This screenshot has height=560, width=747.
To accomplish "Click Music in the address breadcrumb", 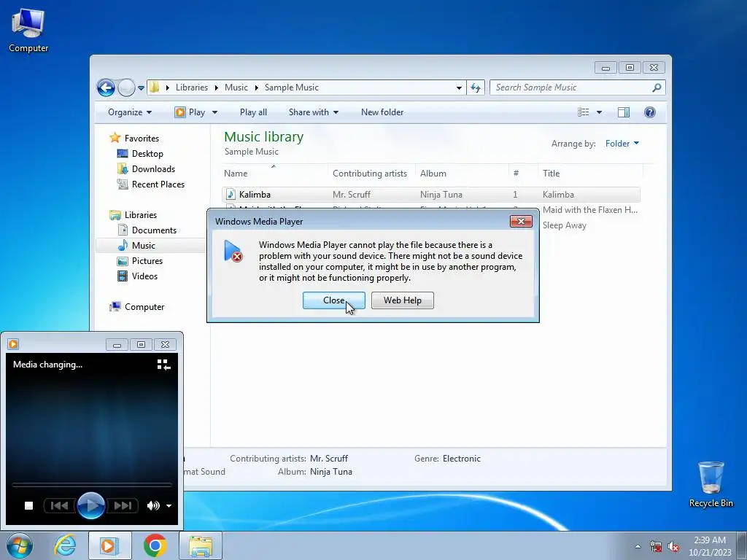I will [x=236, y=87].
